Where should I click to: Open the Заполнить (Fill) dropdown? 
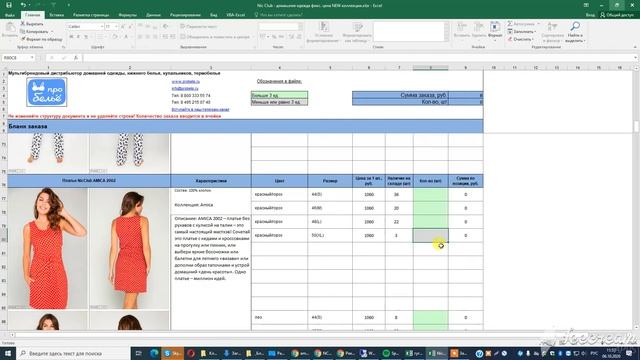tap(522, 31)
